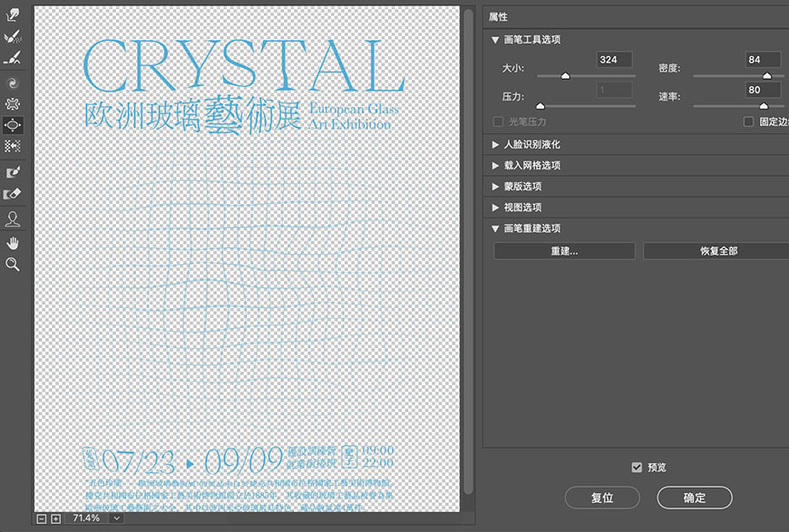Select the Thaw Mask tool
The image size is (789, 532).
[12, 194]
